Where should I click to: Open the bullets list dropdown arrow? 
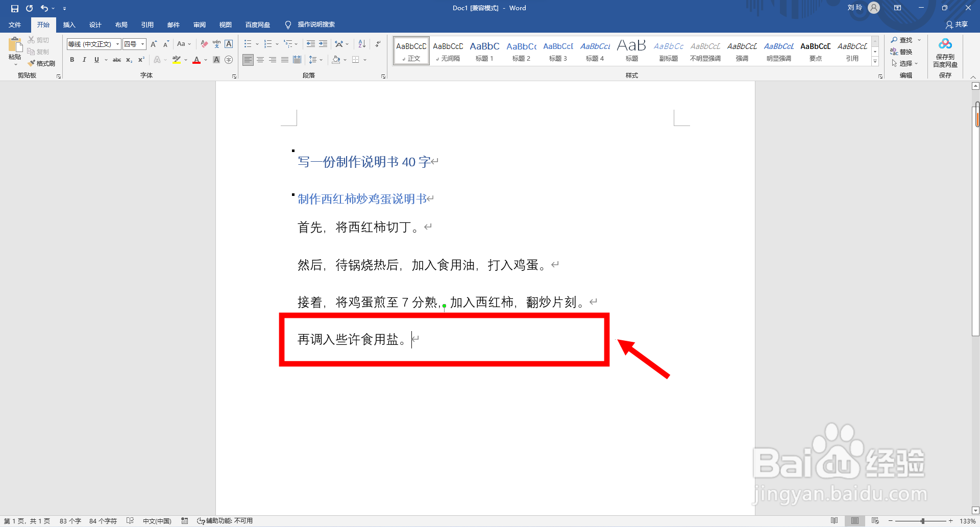(x=257, y=44)
